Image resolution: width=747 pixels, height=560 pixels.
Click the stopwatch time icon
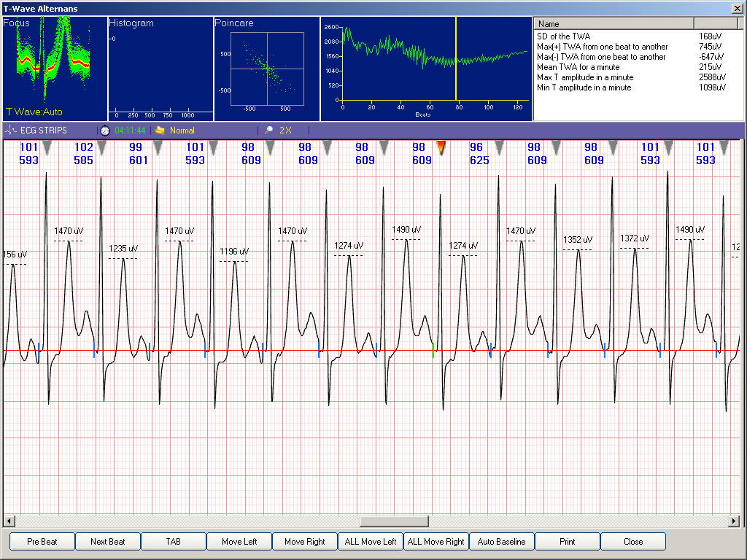point(105,131)
